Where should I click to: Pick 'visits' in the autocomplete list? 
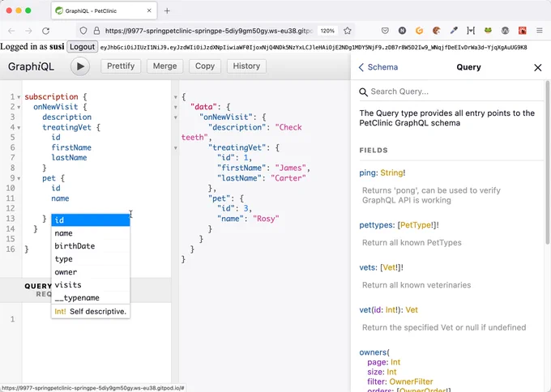coord(91,285)
